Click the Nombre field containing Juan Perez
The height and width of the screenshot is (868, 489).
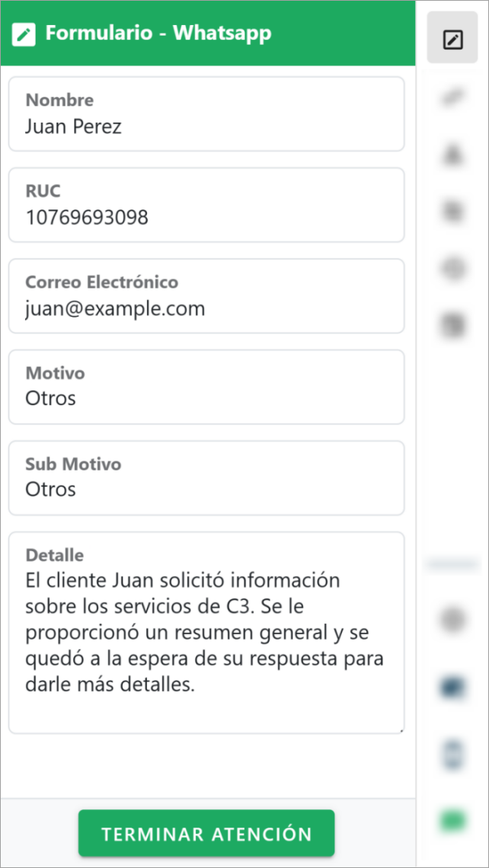tap(206, 113)
